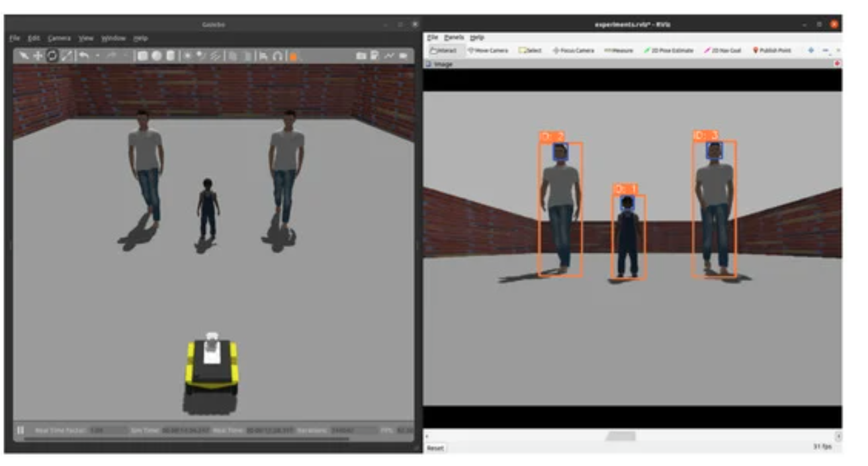This screenshot has width=868, height=466.
Task: Click the orange view angle icon in Gazebo
Action: tap(293, 57)
